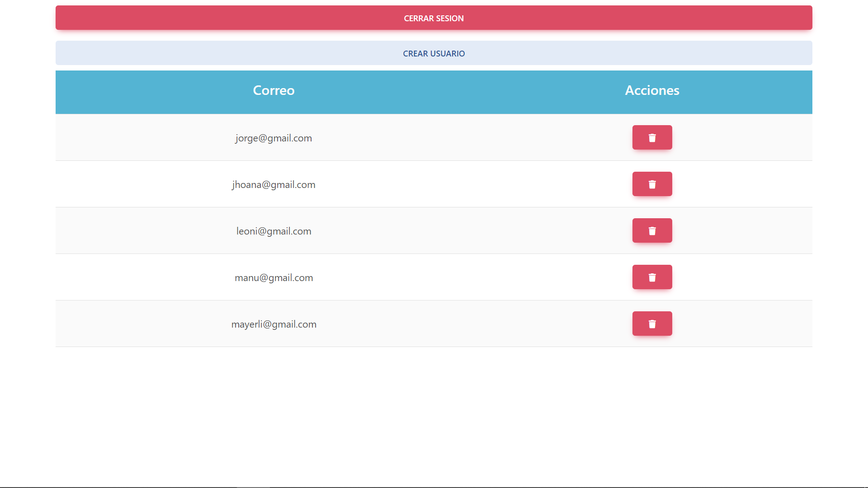Click the trash icon for jhoana@gmail.com
868x488 pixels.
[x=652, y=184]
